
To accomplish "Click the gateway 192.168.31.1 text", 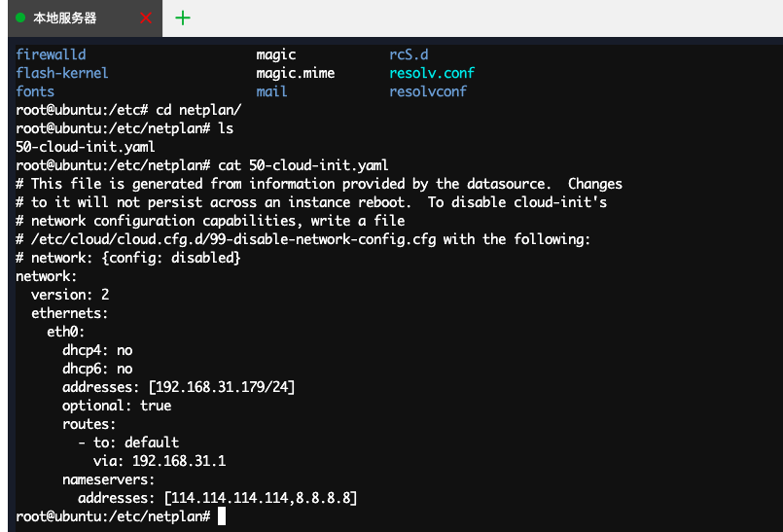I will point(179,461).
